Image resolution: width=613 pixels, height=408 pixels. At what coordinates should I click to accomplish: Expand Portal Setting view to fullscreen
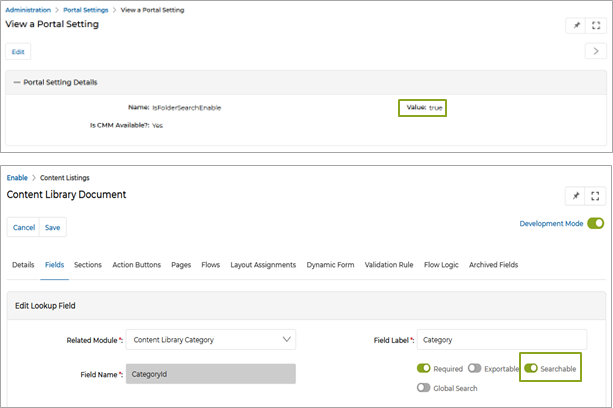click(595, 25)
